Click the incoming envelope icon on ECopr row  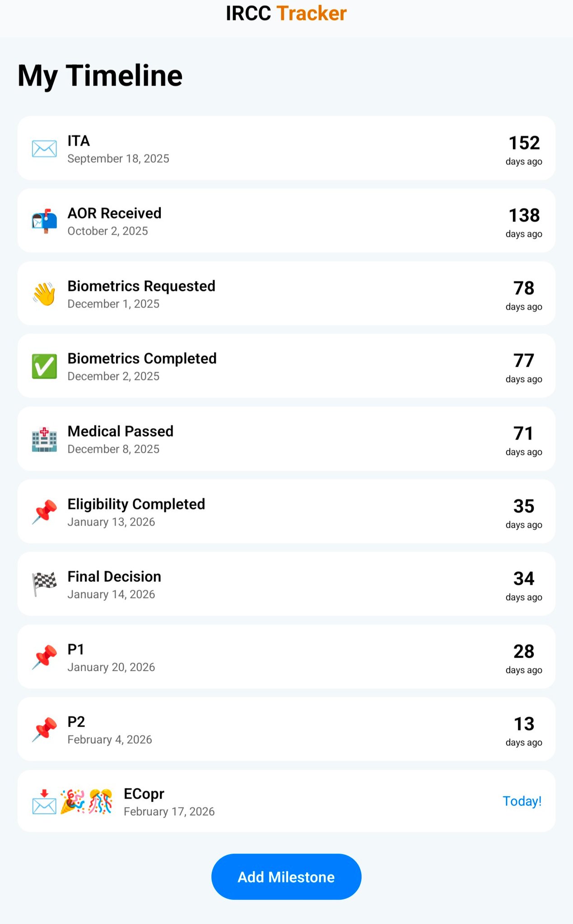(x=44, y=802)
